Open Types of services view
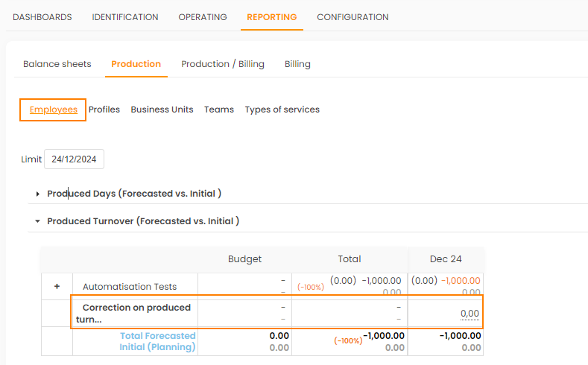The height and width of the screenshot is (365, 588). point(282,110)
